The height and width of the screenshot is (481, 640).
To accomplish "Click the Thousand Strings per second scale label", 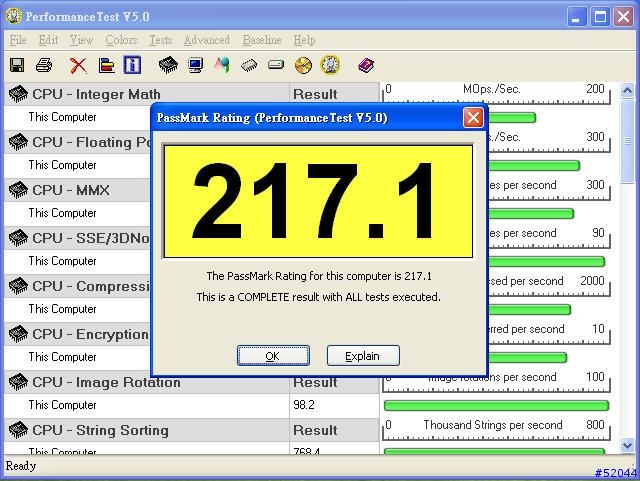I will coord(493,425).
